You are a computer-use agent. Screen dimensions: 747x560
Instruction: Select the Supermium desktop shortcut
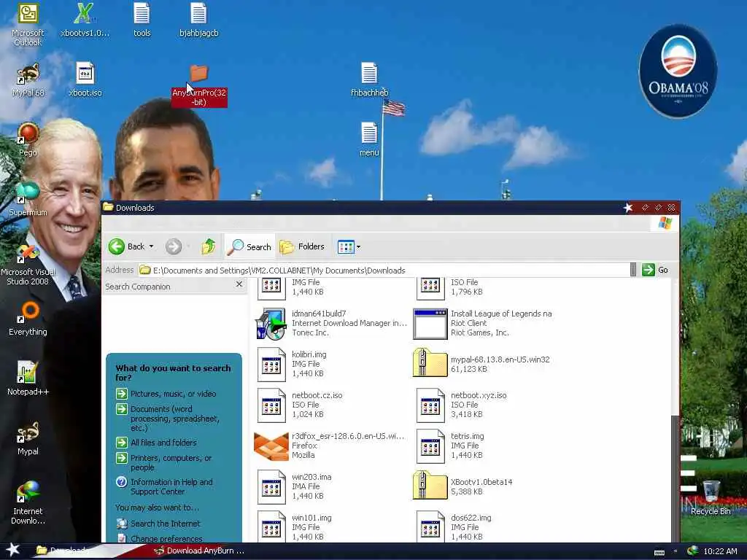point(28,199)
